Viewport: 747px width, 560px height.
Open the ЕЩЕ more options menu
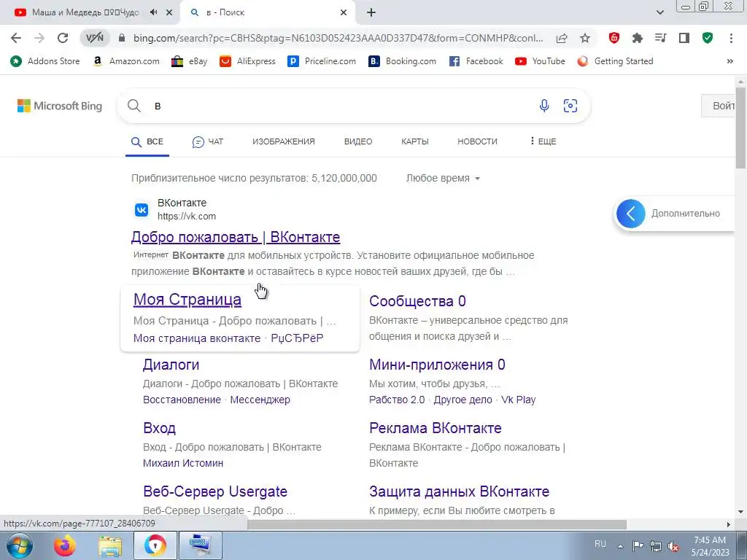pos(543,141)
